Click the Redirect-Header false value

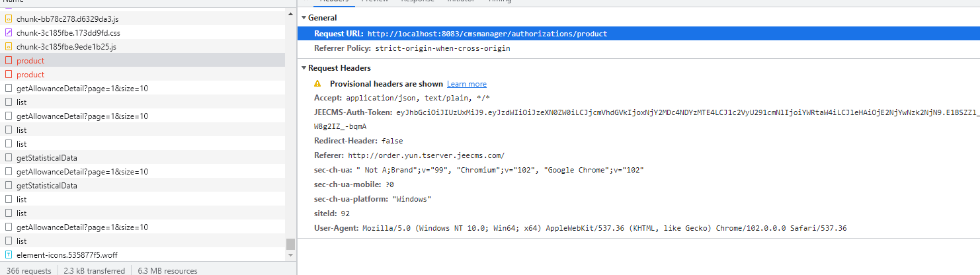click(392, 141)
